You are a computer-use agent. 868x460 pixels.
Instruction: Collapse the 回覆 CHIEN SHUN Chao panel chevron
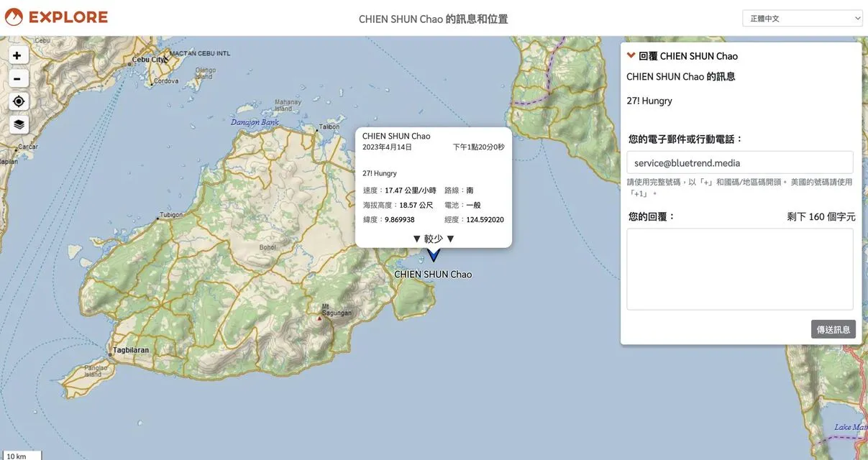(631, 55)
